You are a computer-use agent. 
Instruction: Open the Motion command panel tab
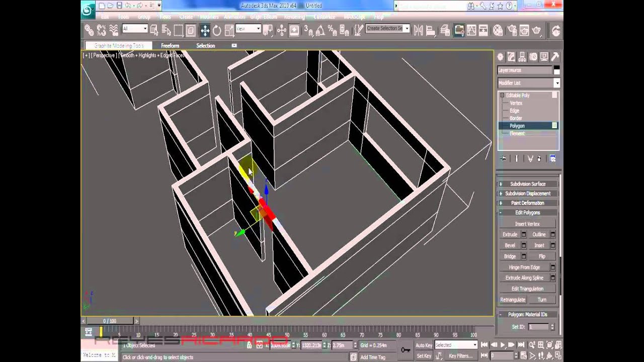533,57
